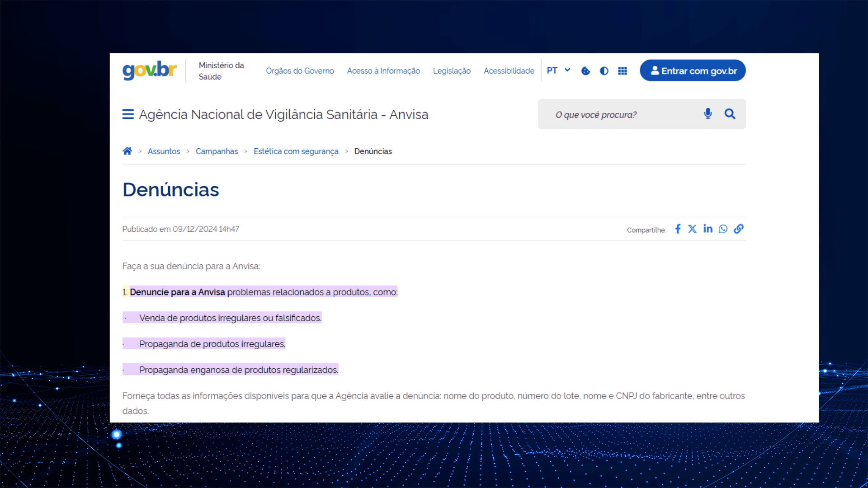This screenshot has height=488, width=868.
Task: Share page on X (Twitter)
Action: click(692, 229)
